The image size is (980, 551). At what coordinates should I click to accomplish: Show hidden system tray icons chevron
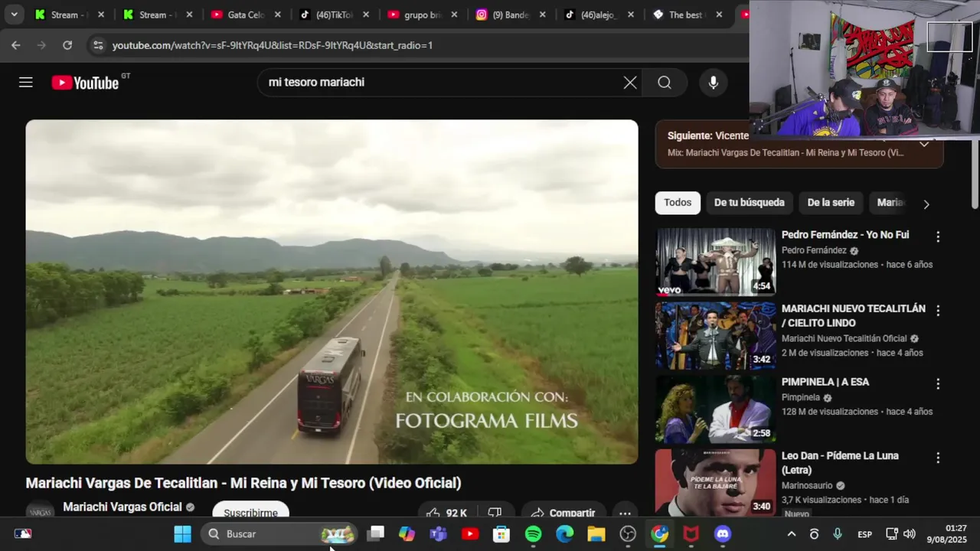[792, 533]
